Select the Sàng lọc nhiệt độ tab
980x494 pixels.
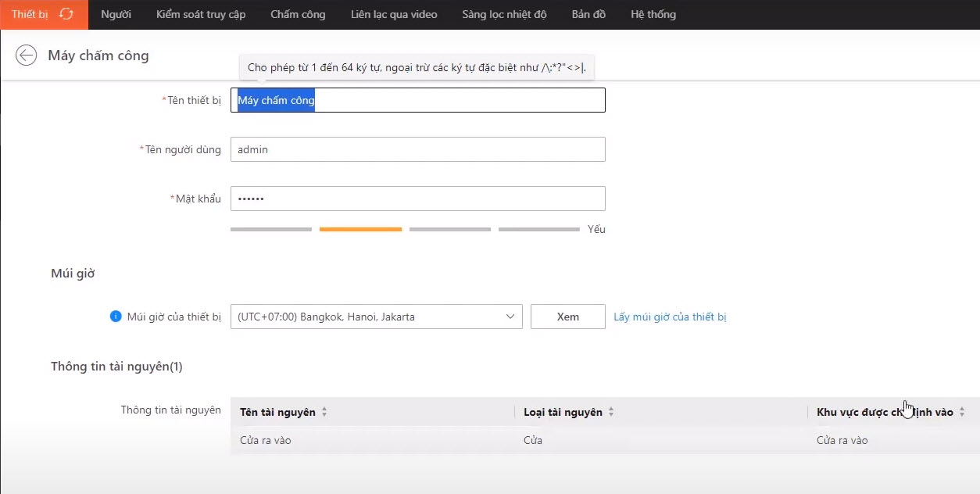[504, 14]
